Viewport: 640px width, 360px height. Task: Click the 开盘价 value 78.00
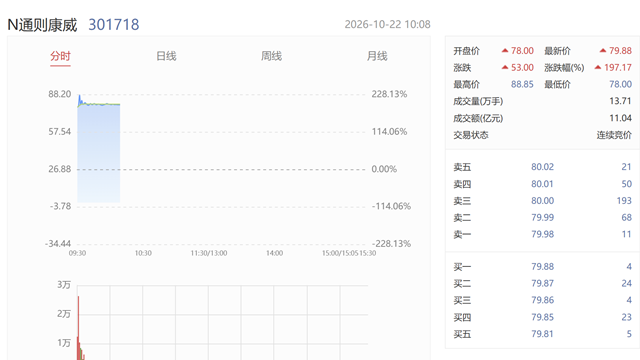coord(522,51)
